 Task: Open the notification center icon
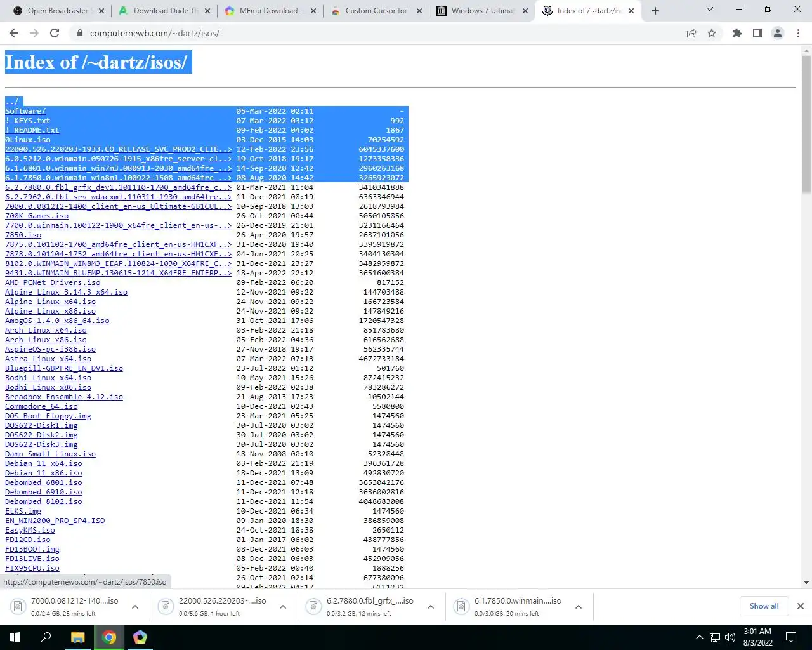click(x=791, y=637)
